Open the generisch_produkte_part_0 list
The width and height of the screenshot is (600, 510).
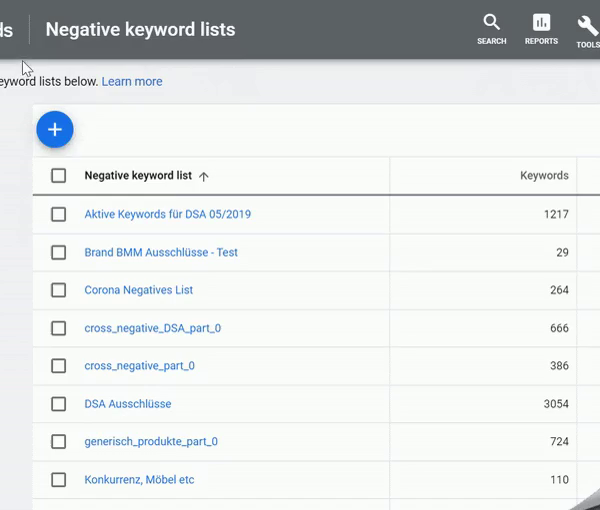[x=151, y=442]
